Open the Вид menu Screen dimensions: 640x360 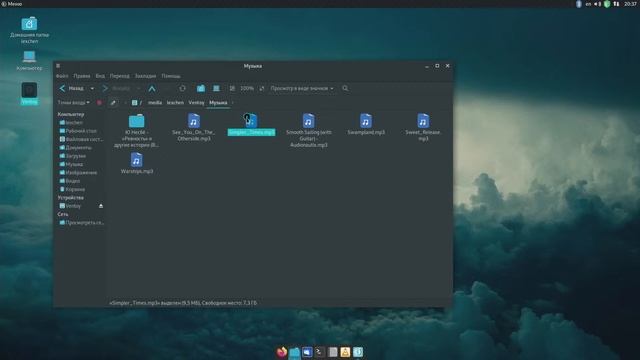click(x=100, y=76)
